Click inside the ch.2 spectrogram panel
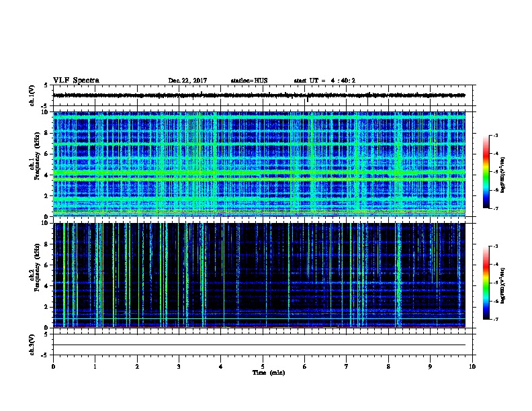The image size is (532, 411). [259, 275]
